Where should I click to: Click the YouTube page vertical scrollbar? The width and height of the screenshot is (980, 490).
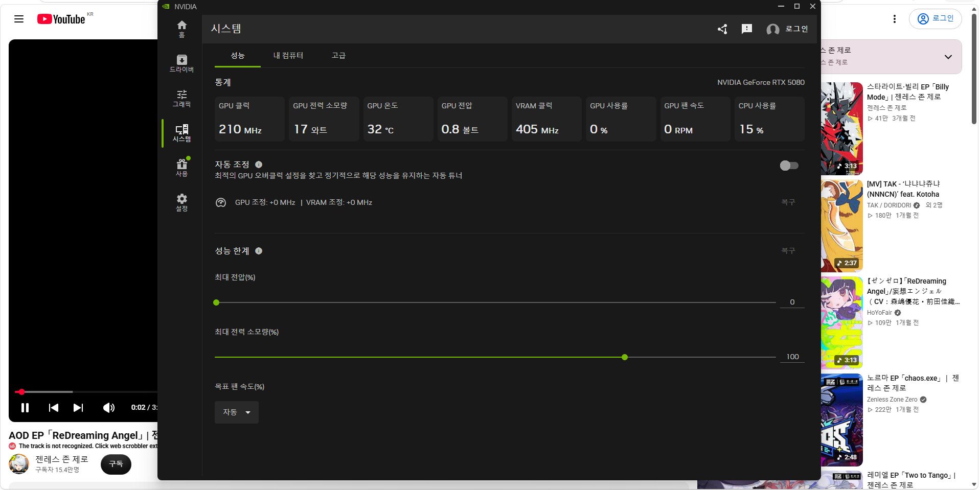click(x=974, y=69)
